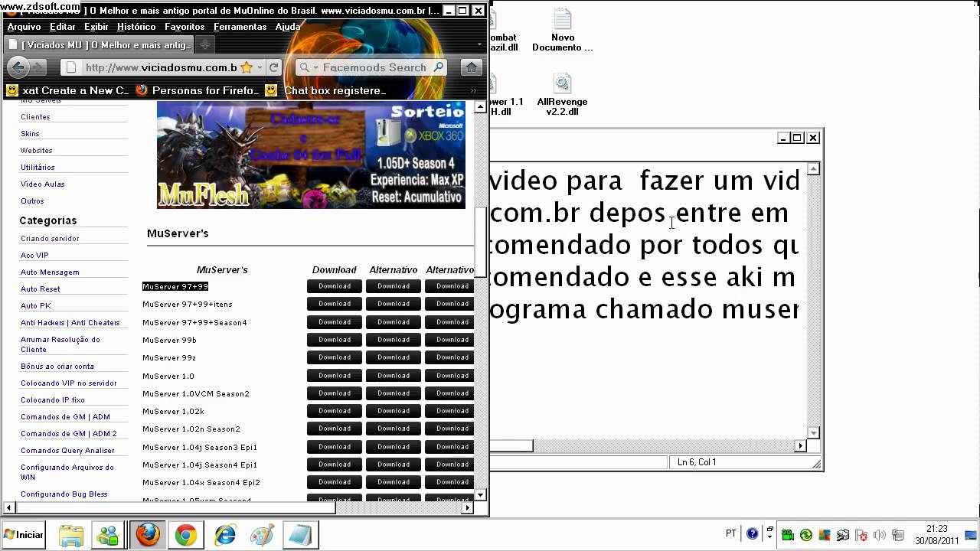Click first Alternativo download for MuServer 1.0
Viewport: 980px width, 551px height.
point(394,376)
